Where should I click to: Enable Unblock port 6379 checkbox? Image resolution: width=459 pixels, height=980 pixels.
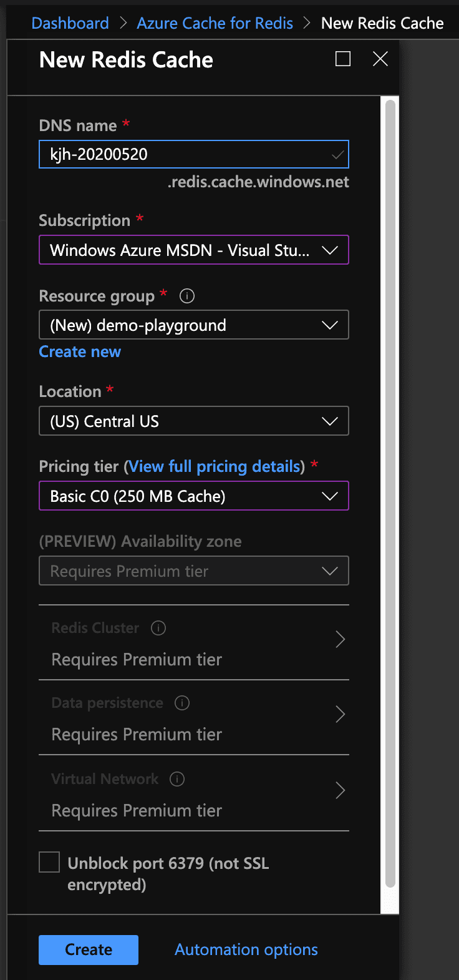[x=49, y=862]
